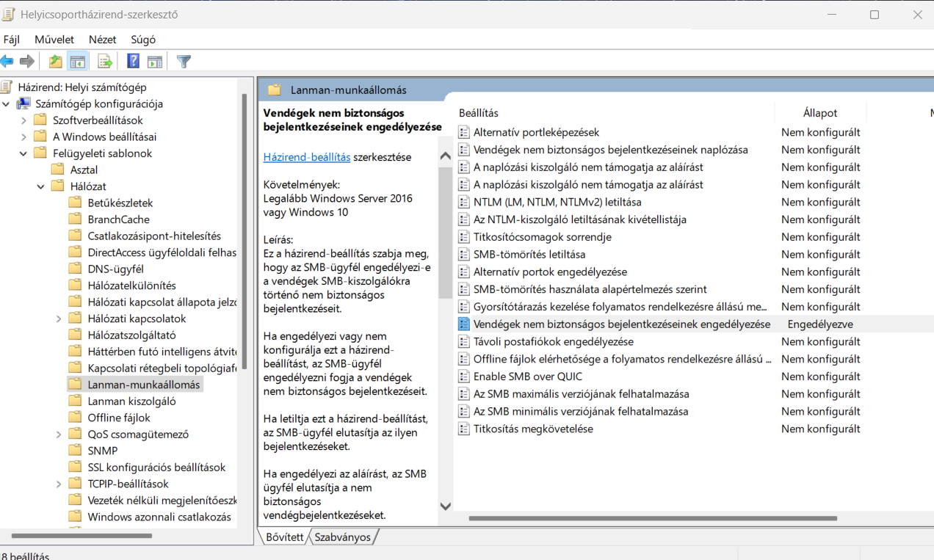Open the Fájl menu
The height and width of the screenshot is (560, 934).
click(x=11, y=40)
